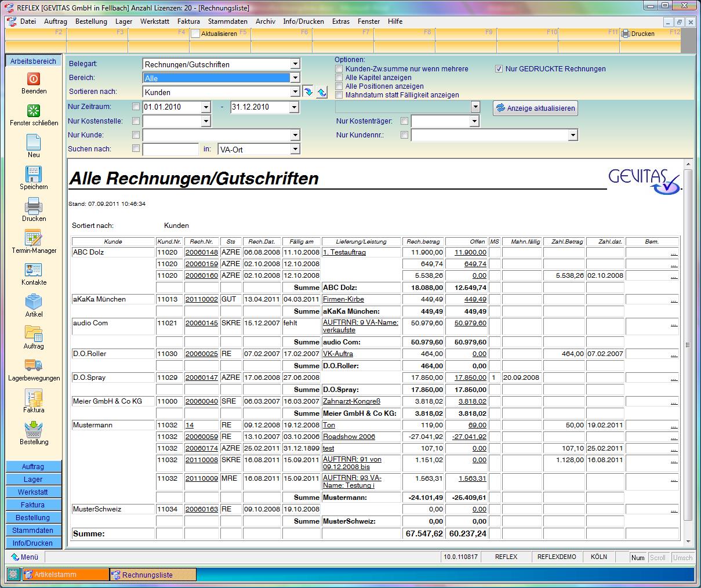This screenshot has height=588, width=701.
Task: Open Lagerbewegungen truck icon
Action: (x=34, y=366)
